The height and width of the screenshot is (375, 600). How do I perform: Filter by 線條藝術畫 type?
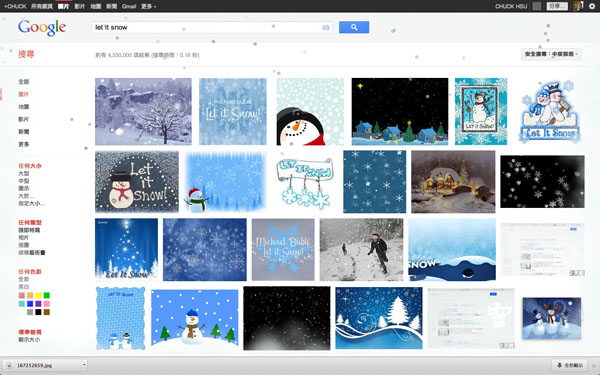pos(32,253)
